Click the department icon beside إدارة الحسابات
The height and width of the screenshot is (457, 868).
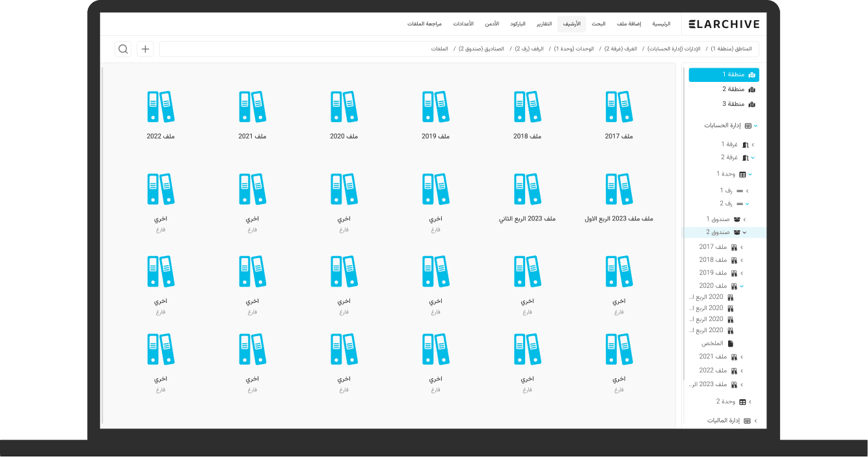tap(748, 125)
